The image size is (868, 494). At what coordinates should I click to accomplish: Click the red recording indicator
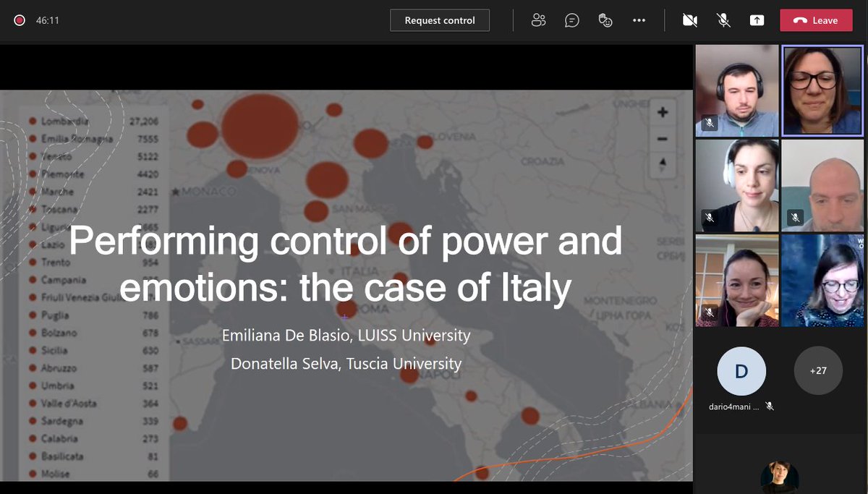pos(20,20)
